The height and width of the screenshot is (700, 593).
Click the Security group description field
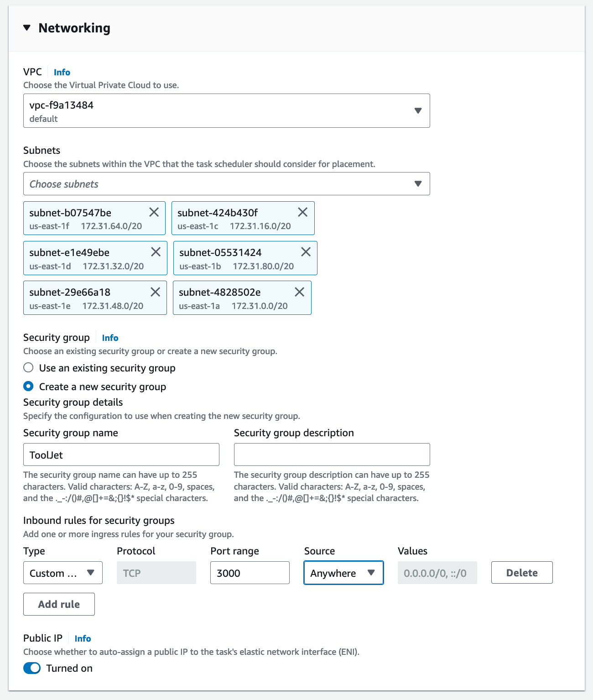[x=332, y=454]
